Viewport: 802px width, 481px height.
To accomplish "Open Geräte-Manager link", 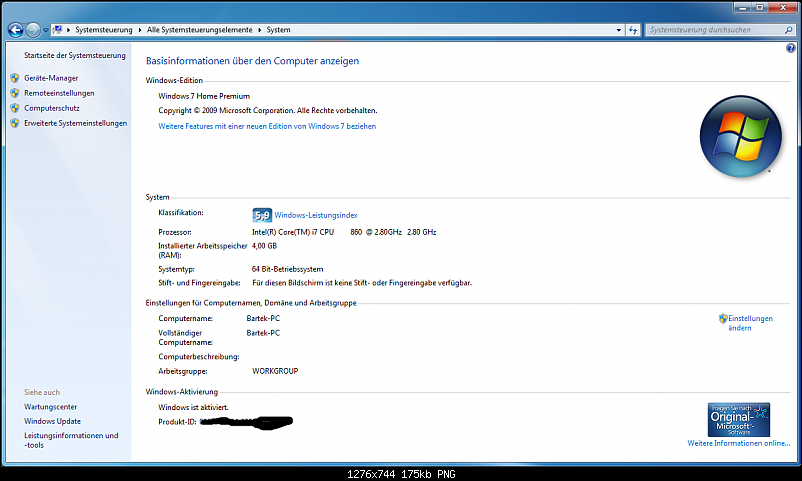I will 51,78.
